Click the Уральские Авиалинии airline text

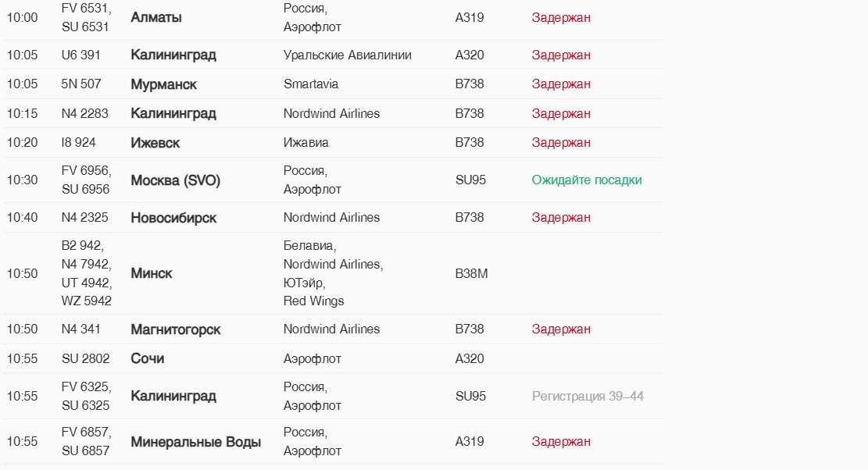point(347,55)
